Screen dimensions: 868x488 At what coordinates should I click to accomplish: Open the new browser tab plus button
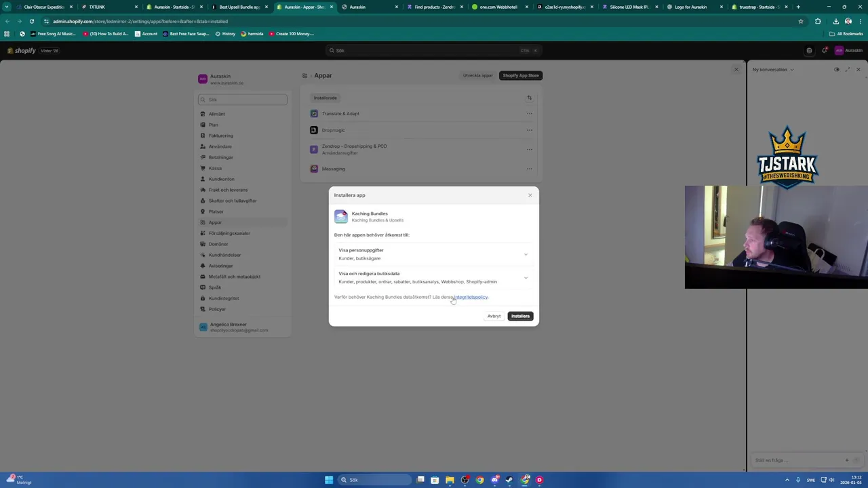[798, 7]
